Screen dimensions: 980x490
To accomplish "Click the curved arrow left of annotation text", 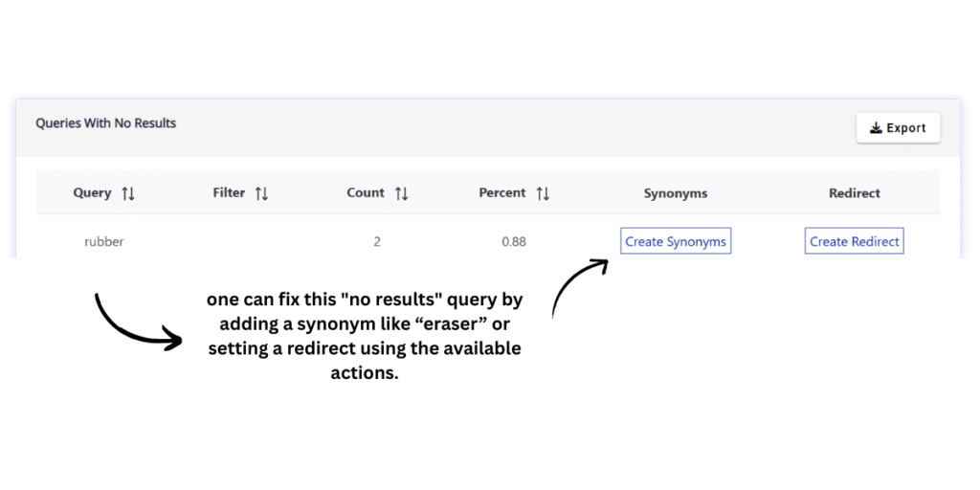I will pyautogui.click(x=134, y=323).
